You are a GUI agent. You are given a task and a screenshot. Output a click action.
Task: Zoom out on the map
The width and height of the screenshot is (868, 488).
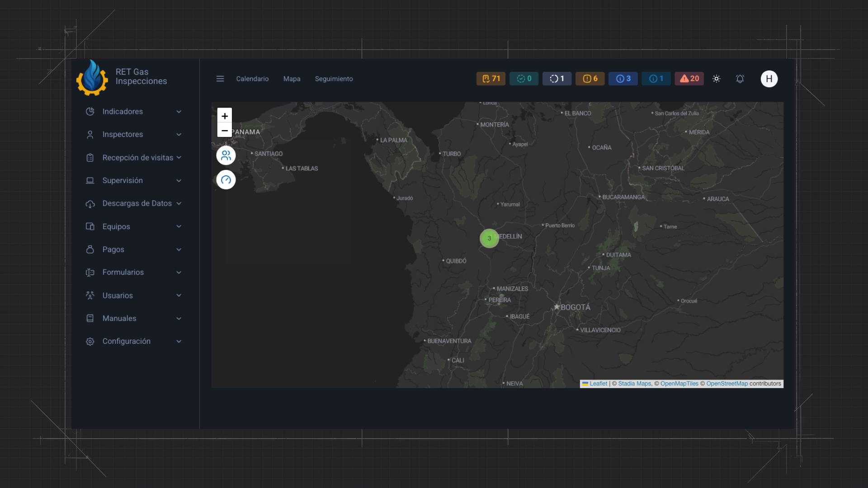[x=225, y=130]
